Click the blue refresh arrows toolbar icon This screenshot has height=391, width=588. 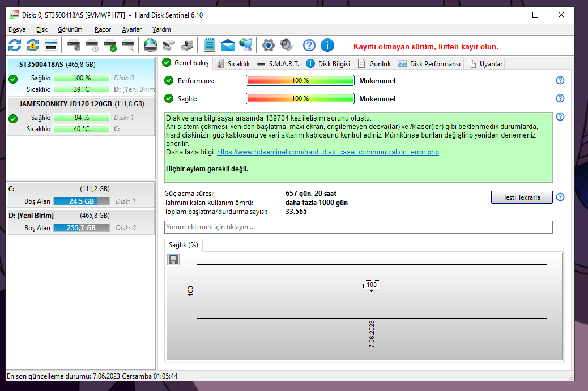pos(15,46)
